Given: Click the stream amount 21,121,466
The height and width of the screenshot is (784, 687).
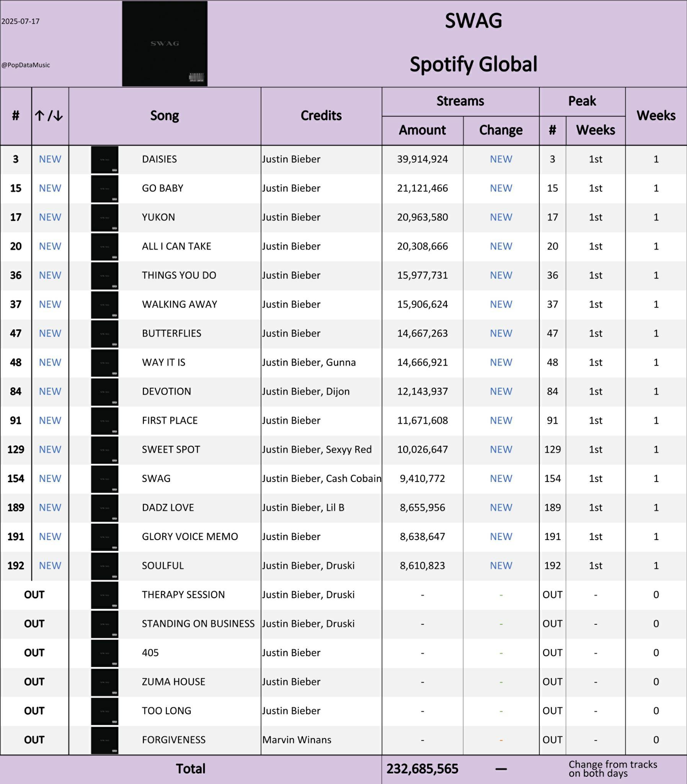Looking at the screenshot, I should [423, 188].
